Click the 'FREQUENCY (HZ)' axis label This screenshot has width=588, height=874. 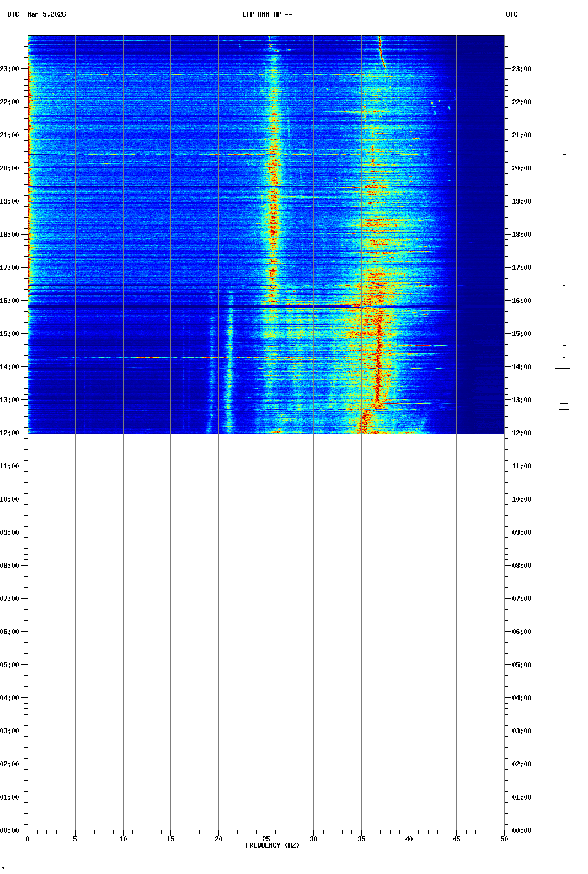[x=272, y=845]
